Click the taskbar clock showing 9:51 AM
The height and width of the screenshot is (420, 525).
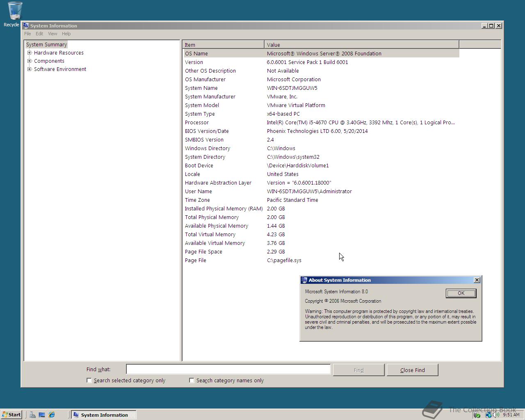coord(511,415)
